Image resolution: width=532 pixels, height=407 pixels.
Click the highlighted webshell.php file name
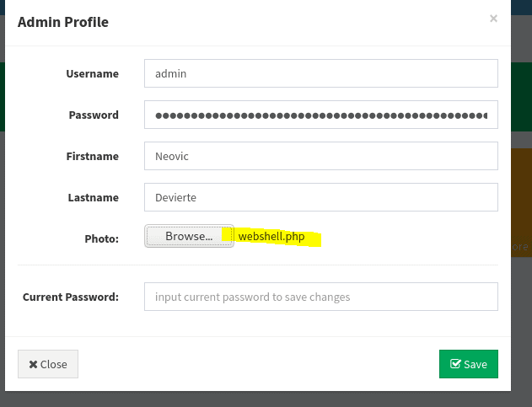click(271, 237)
